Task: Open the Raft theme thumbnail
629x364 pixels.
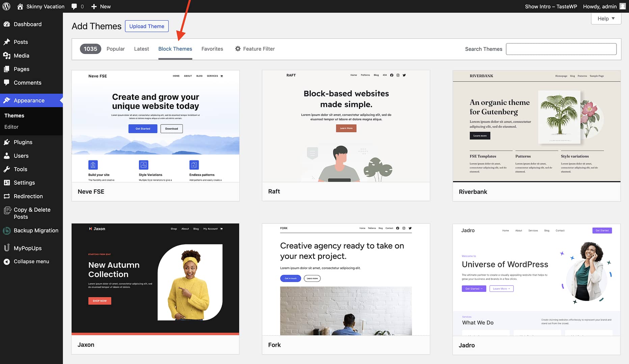Action: coord(346,126)
